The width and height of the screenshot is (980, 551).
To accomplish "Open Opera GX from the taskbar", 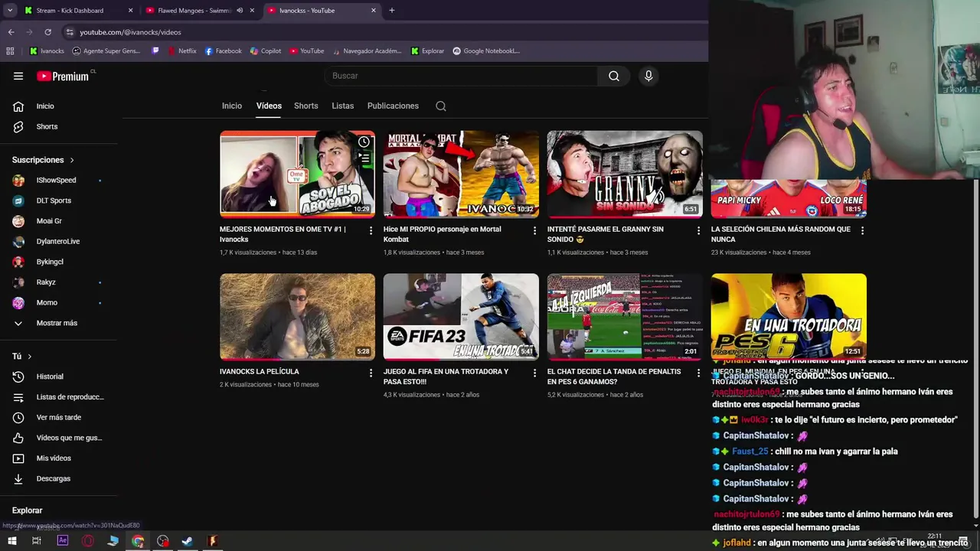I will click(88, 541).
